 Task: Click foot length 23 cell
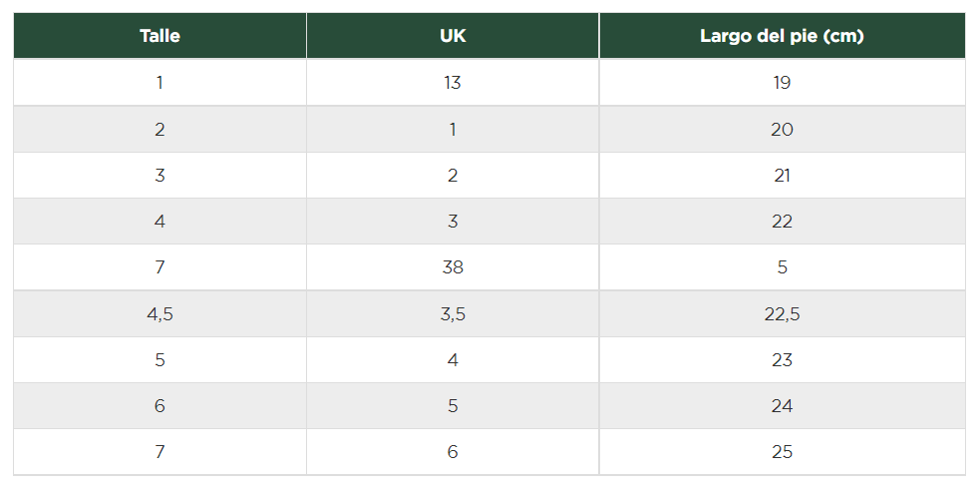[782, 359]
